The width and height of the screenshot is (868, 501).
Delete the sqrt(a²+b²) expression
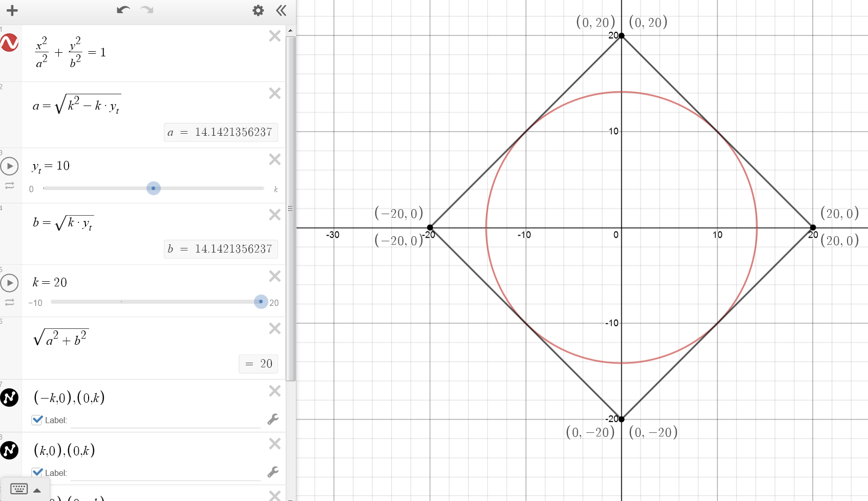pyautogui.click(x=275, y=328)
